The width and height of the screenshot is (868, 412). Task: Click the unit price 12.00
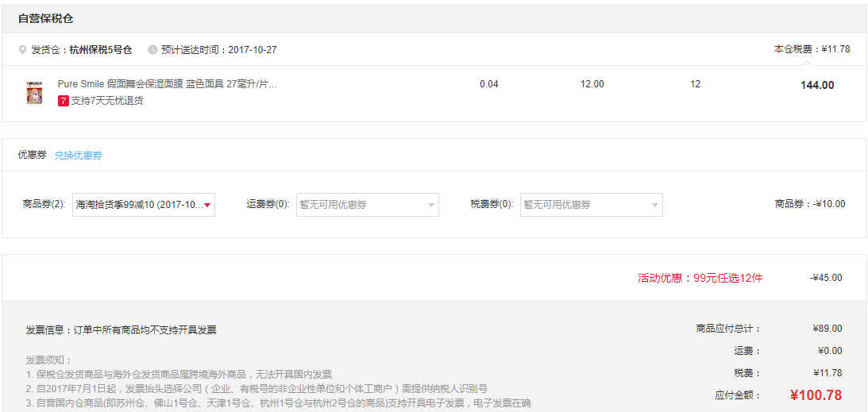pos(592,84)
